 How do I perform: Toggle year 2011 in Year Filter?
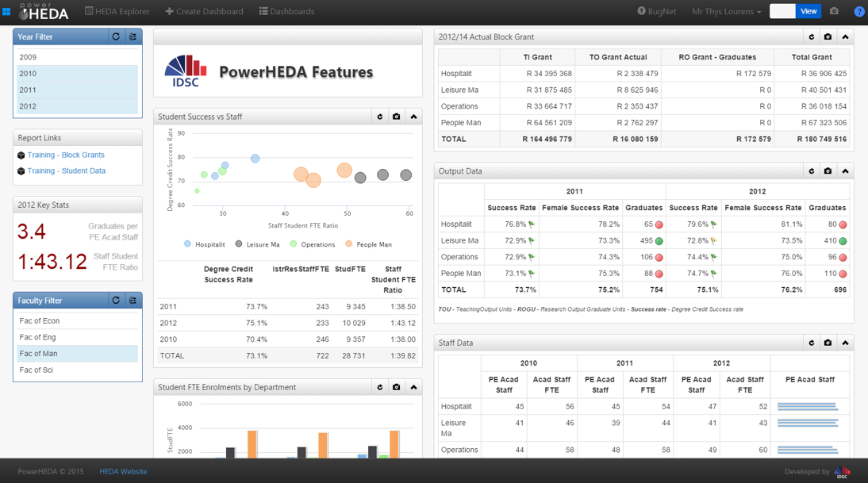point(78,90)
